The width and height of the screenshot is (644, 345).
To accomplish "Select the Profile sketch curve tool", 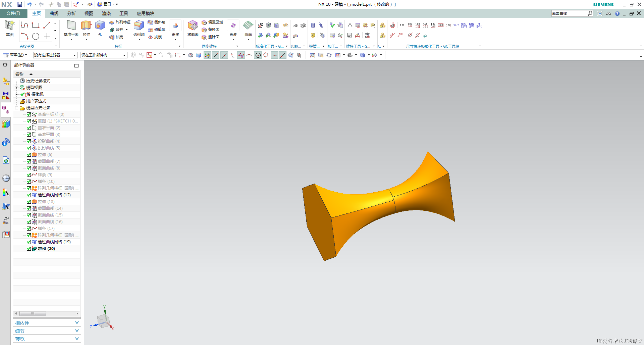I will [24, 25].
